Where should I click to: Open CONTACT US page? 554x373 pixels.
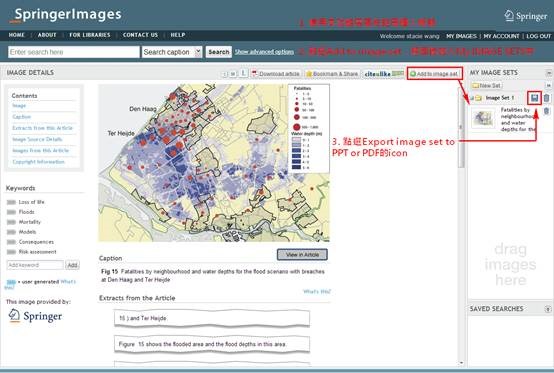tap(140, 35)
